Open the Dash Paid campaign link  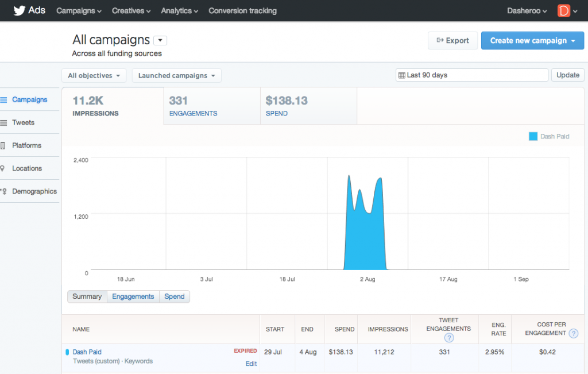87,352
